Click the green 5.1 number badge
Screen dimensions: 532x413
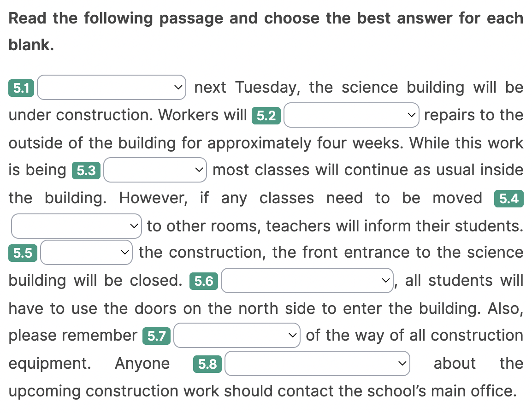click(21, 88)
